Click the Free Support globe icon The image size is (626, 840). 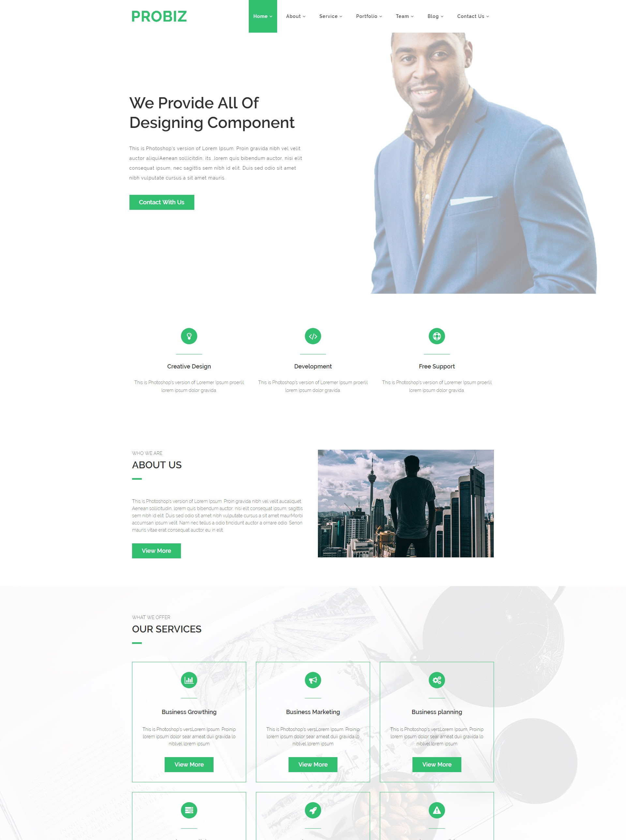point(436,335)
